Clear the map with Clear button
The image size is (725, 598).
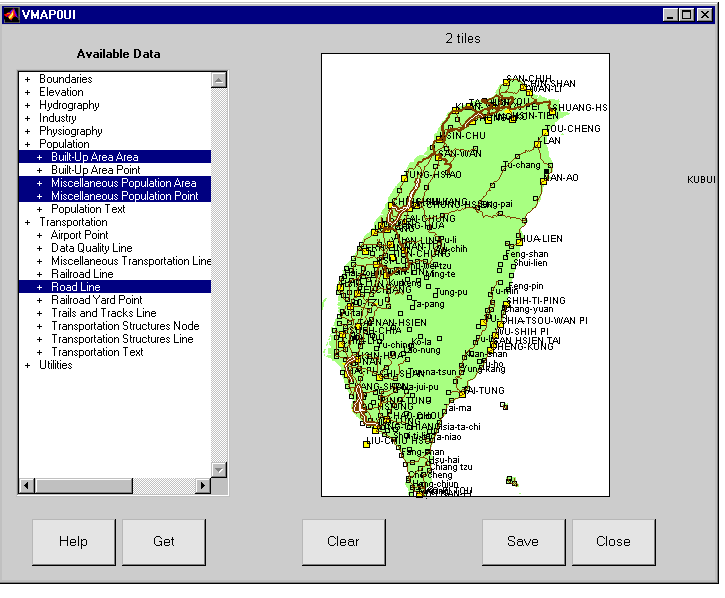(x=343, y=541)
